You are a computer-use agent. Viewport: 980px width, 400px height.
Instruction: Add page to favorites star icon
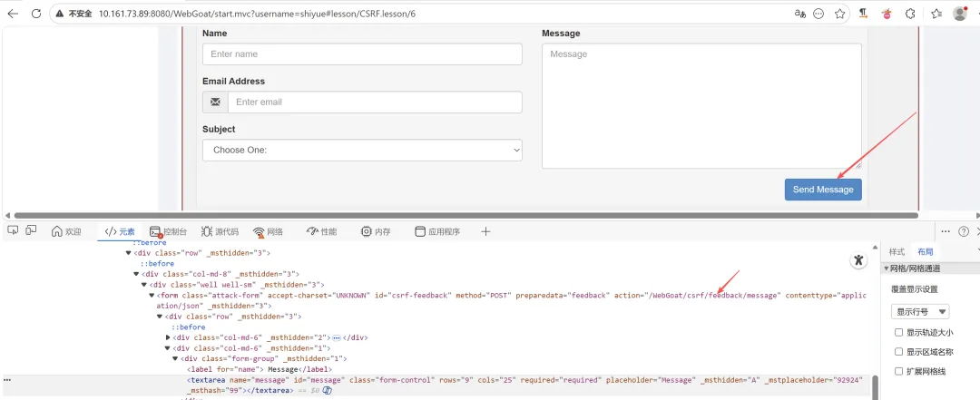pyautogui.click(x=839, y=14)
